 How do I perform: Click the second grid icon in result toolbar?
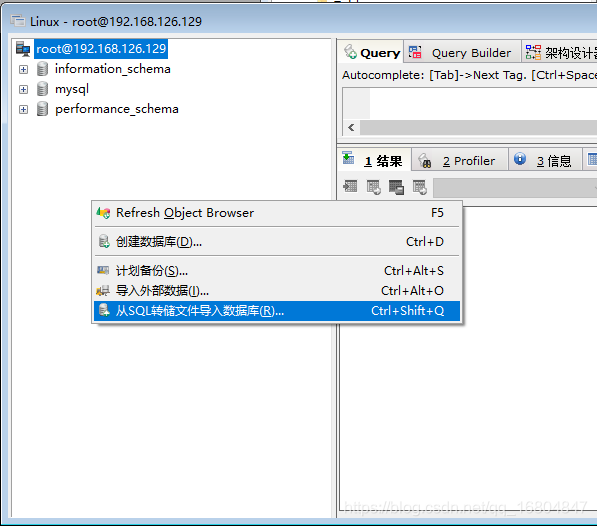tap(374, 187)
